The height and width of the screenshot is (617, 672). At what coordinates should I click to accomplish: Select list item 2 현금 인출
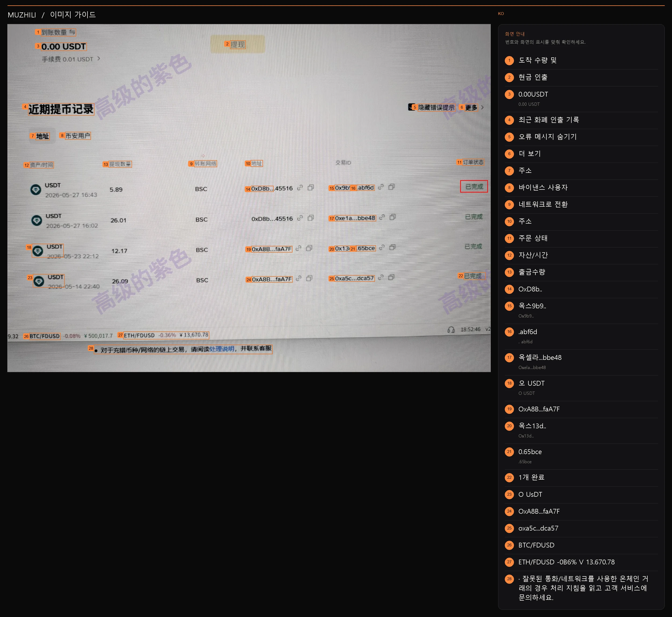click(x=581, y=78)
